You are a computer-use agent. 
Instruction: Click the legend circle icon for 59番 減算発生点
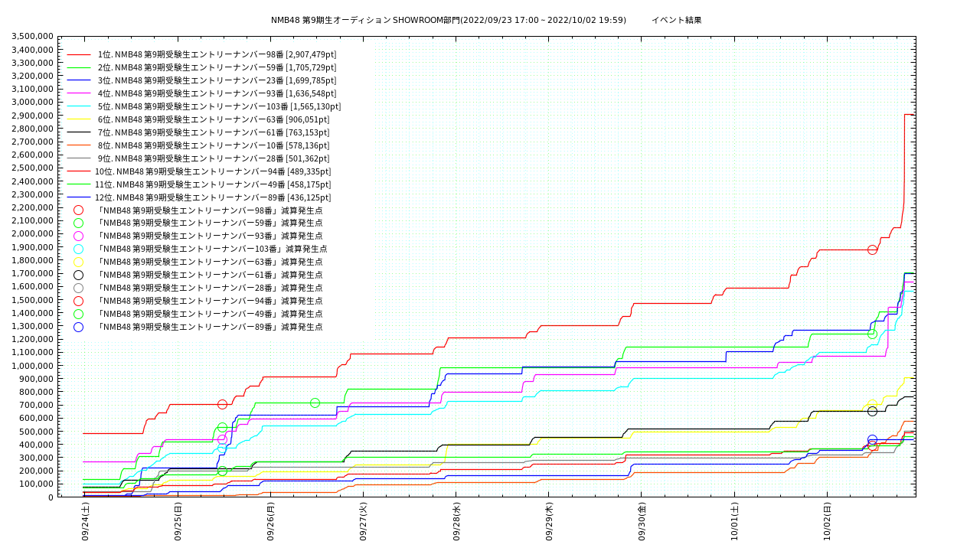click(78, 223)
